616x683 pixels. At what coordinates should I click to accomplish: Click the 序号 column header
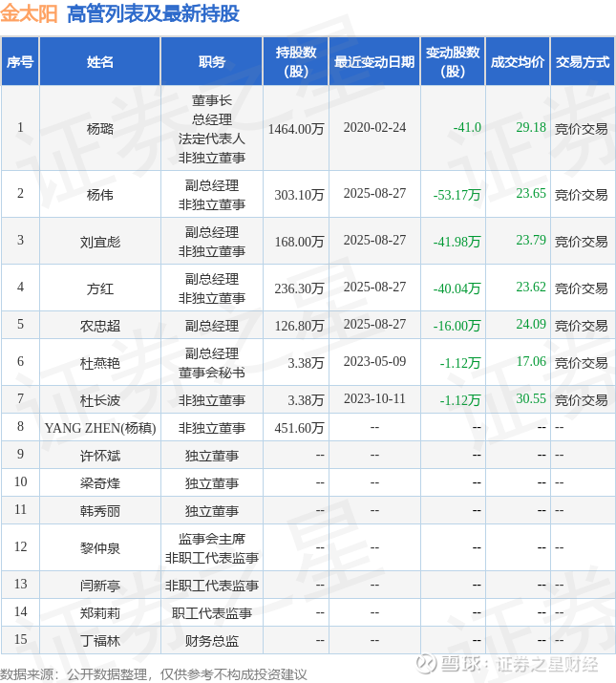[x=20, y=62]
